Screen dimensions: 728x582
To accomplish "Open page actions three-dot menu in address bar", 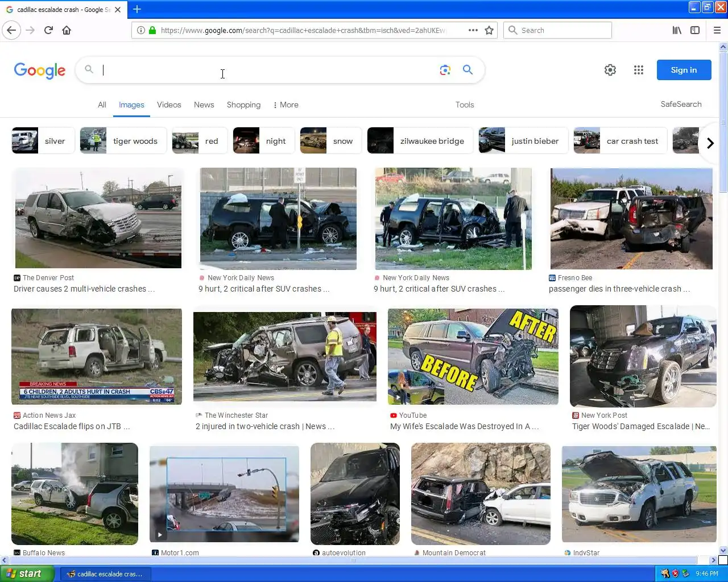I will click(x=473, y=30).
